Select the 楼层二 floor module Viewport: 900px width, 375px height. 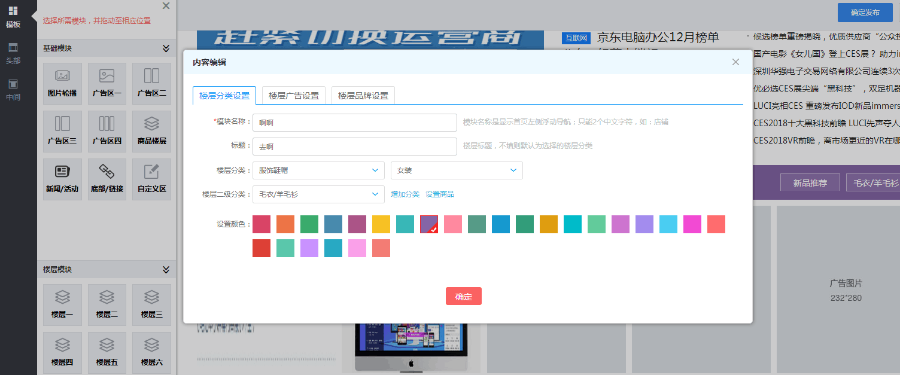(x=107, y=305)
